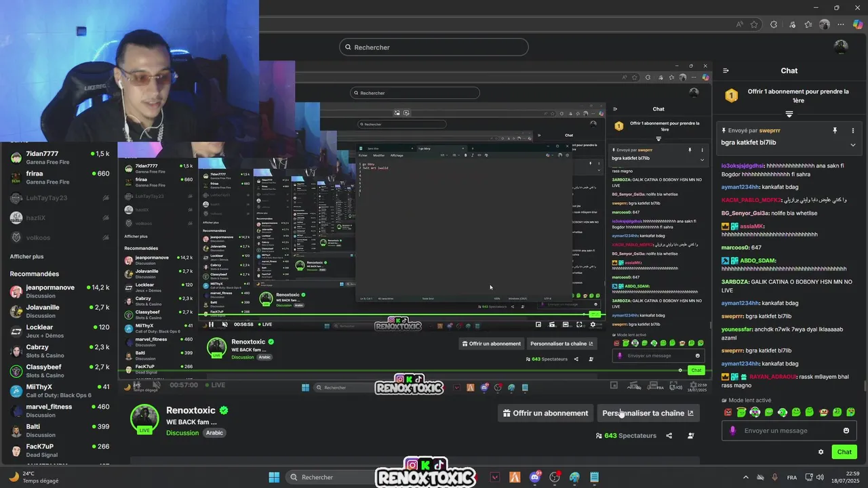Open the browser extensions puzzle icon
Viewport: 868px width, 488px height.
(774, 24)
